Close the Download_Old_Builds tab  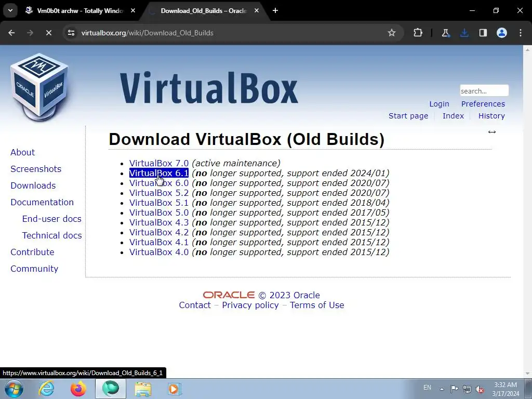tap(257, 11)
